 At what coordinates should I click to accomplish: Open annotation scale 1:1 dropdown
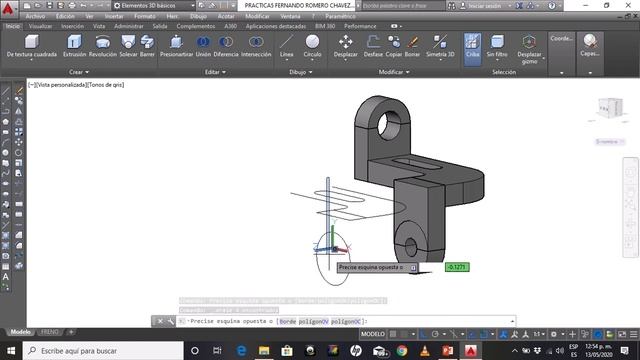click(x=539, y=334)
